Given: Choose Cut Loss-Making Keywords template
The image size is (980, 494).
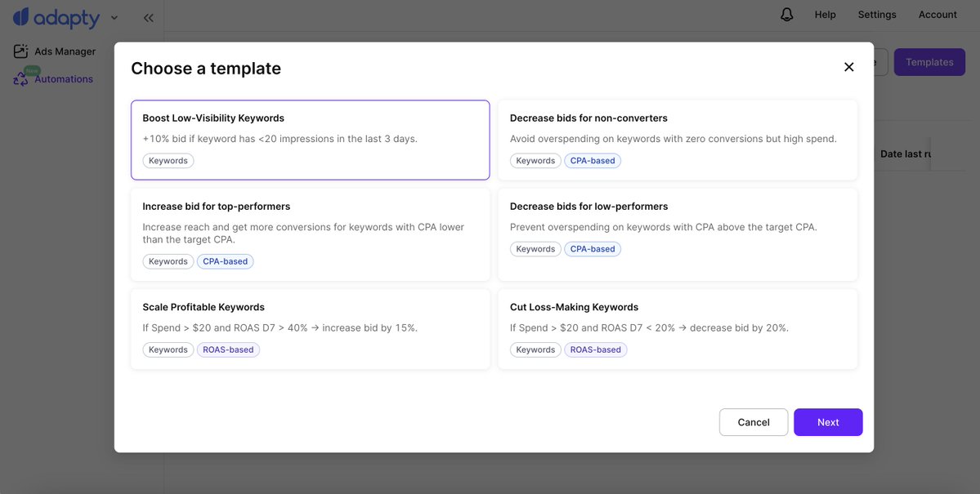Looking at the screenshot, I should 677,328.
